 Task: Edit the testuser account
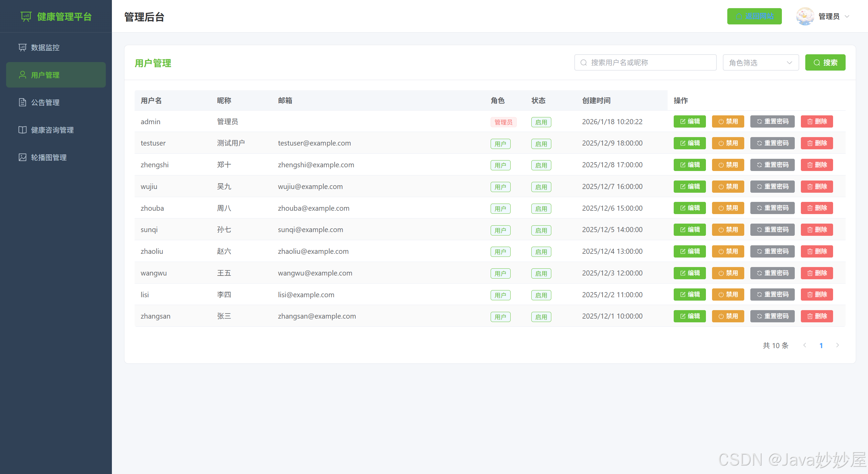pos(689,143)
